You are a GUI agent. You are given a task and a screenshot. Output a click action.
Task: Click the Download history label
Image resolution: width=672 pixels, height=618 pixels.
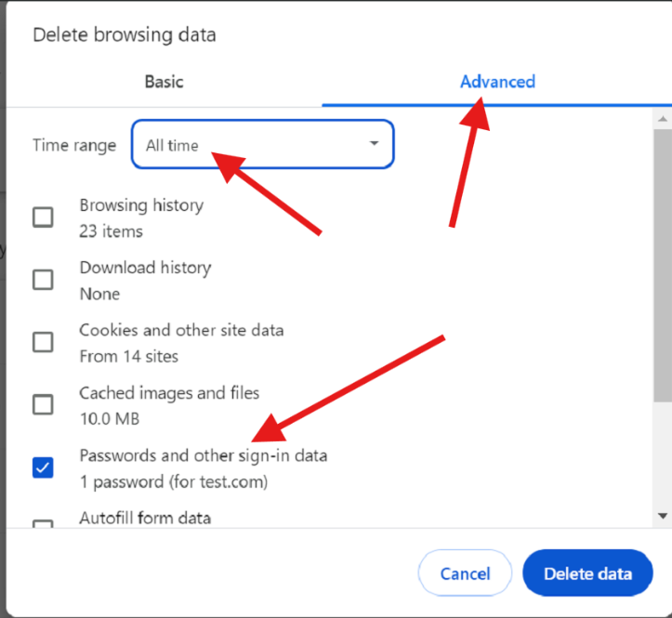[145, 268]
